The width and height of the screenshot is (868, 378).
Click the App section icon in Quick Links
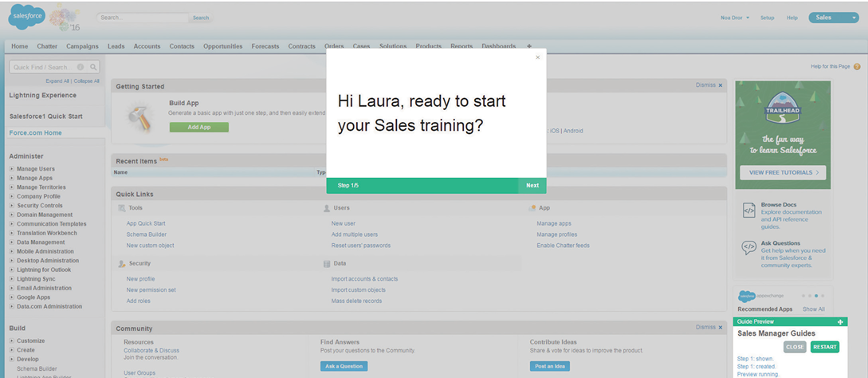point(532,208)
